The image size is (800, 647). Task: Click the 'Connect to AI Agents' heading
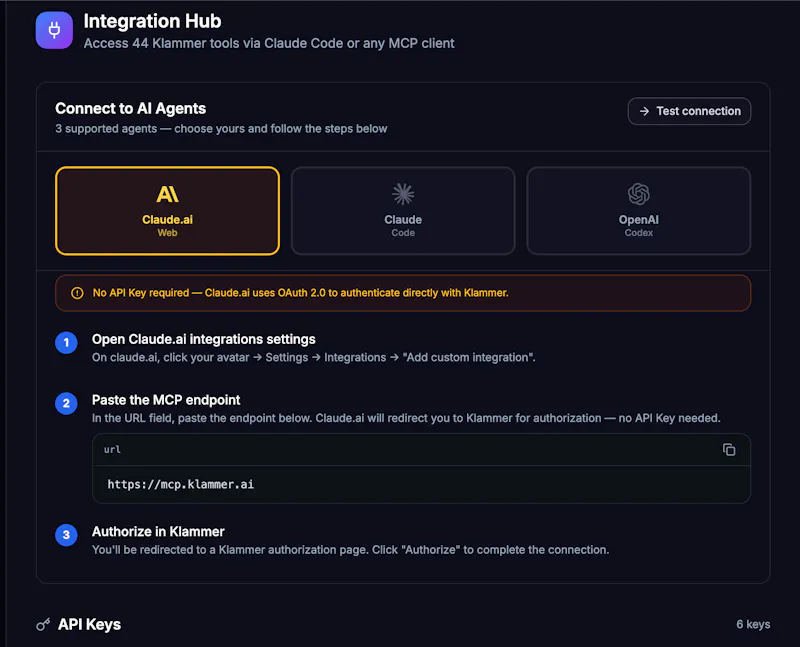pos(131,108)
